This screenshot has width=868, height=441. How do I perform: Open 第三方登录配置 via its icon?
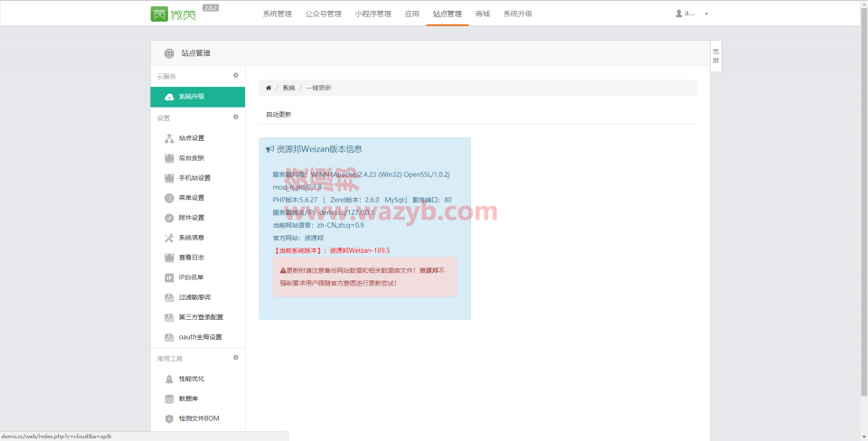[169, 317]
